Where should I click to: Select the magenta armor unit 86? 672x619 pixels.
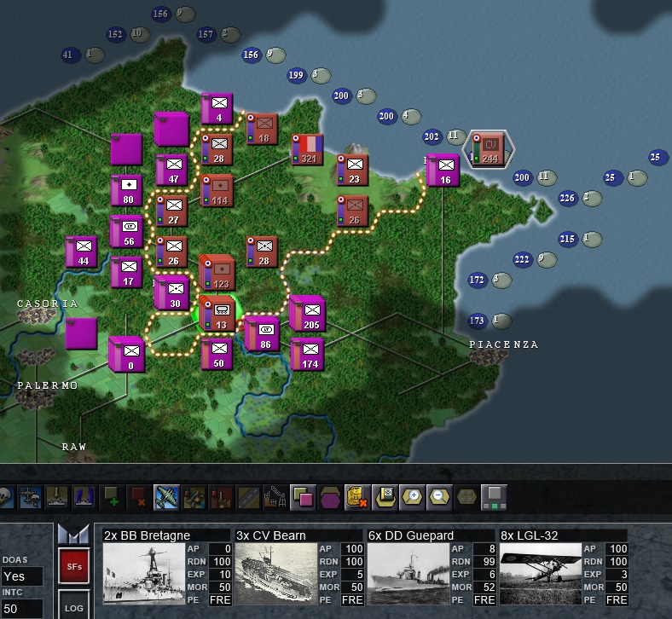coord(263,334)
